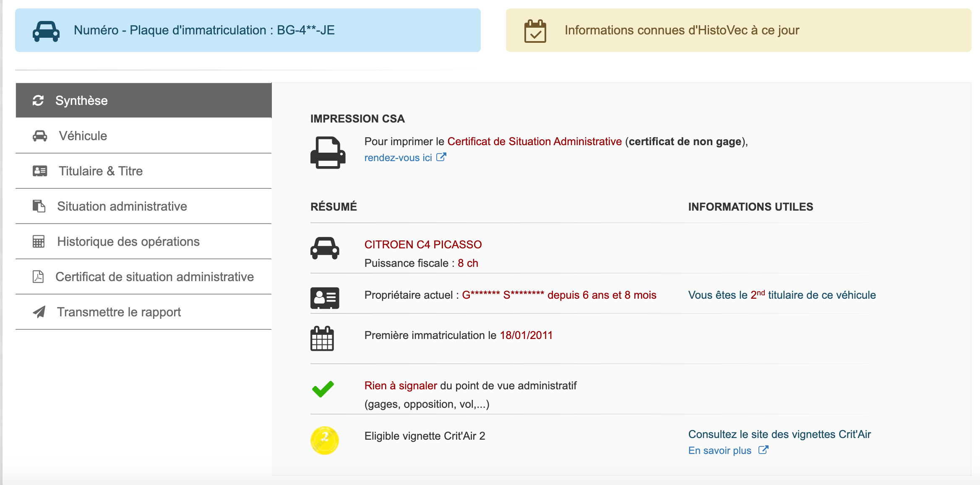Viewport: 980px width, 485px height.
Task: Click the green checkmark icon
Action: tap(323, 389)
